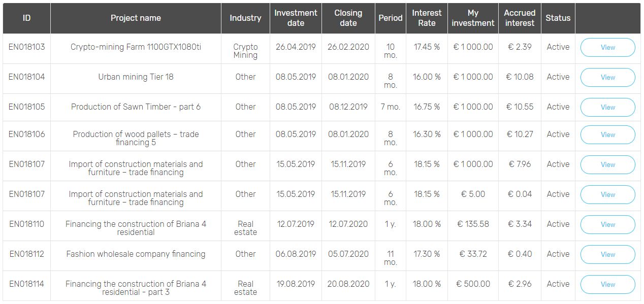Sort by the ID column header
644x304 pixels.
[x=26, y=18]
